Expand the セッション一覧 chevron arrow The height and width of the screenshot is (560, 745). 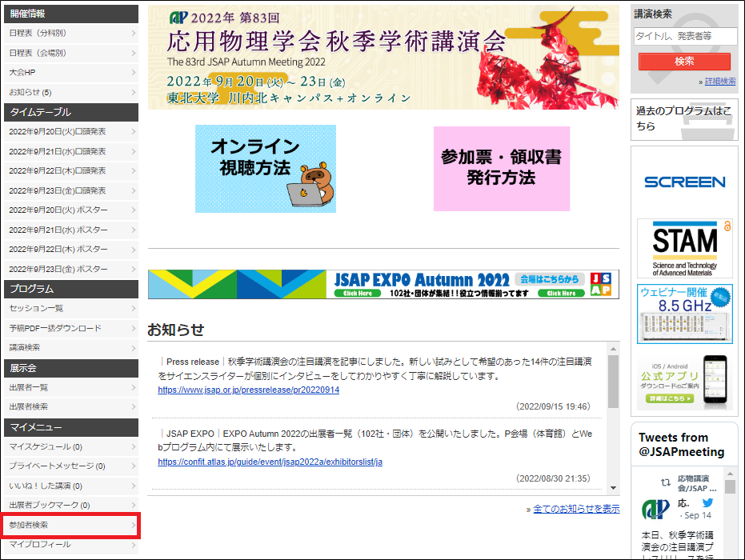point(133,308)
